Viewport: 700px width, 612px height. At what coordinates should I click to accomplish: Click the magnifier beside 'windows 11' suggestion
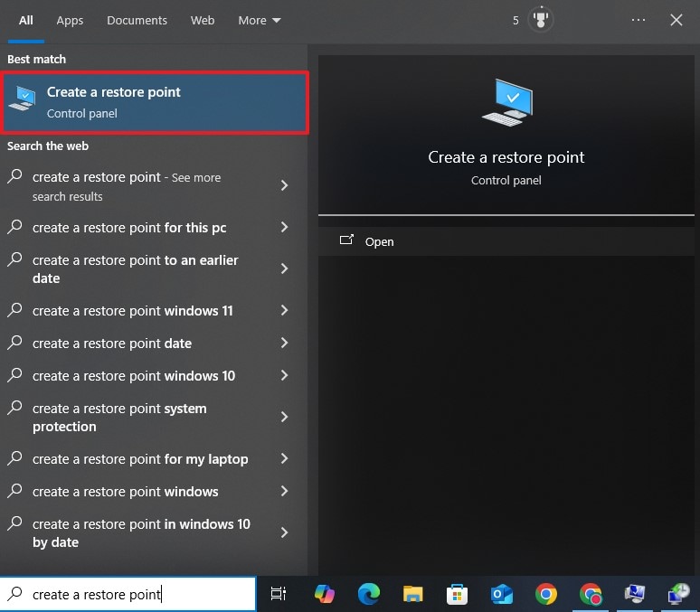coord(14,309)
